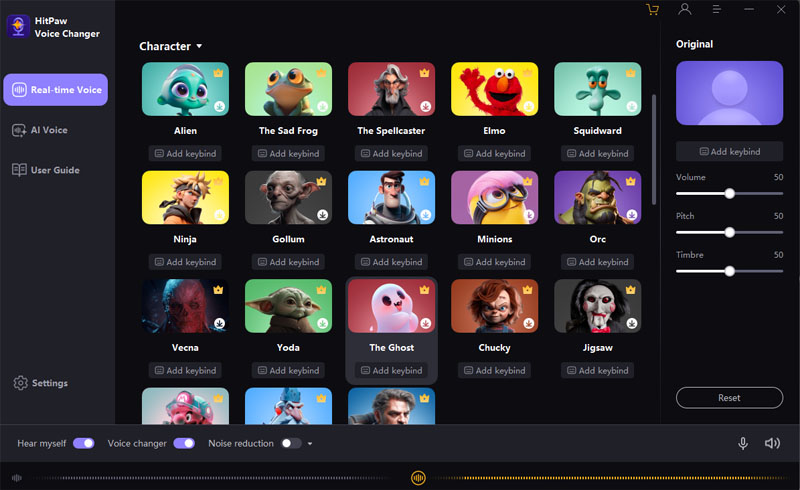Click Add keybind under Elmo

click(x=494, y=154)
